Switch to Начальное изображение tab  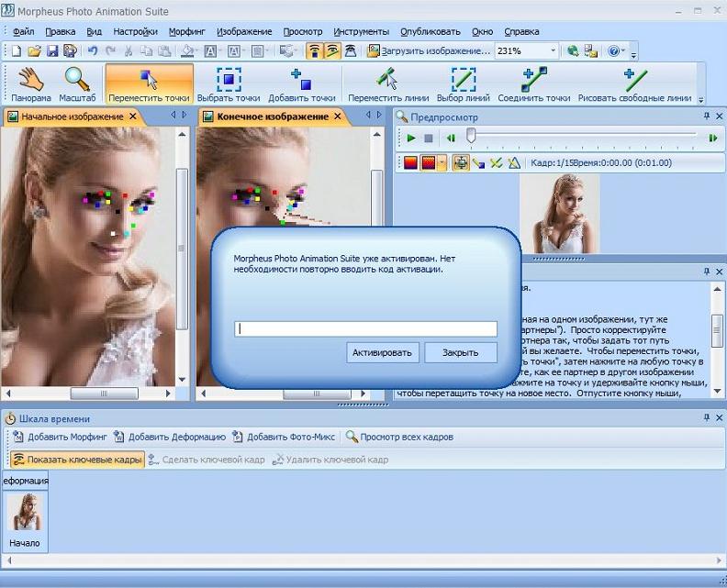(73, 116)
